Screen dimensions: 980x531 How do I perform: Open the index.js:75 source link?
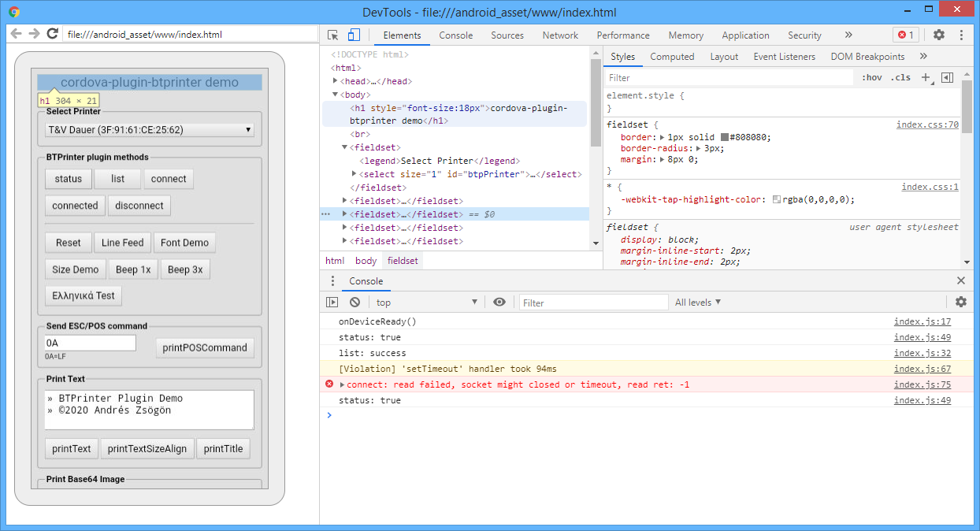coord(922,384)
